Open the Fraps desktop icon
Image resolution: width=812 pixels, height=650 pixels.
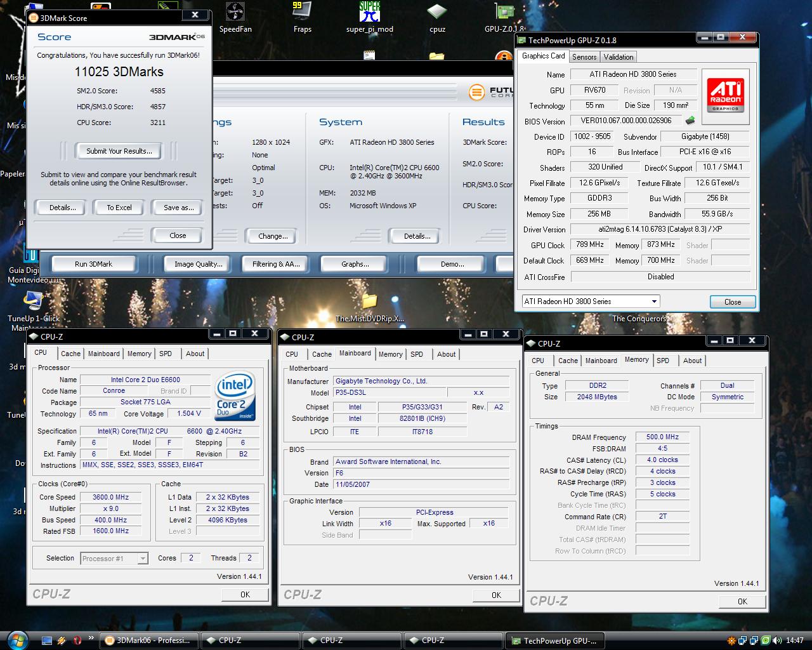[302, 18]
